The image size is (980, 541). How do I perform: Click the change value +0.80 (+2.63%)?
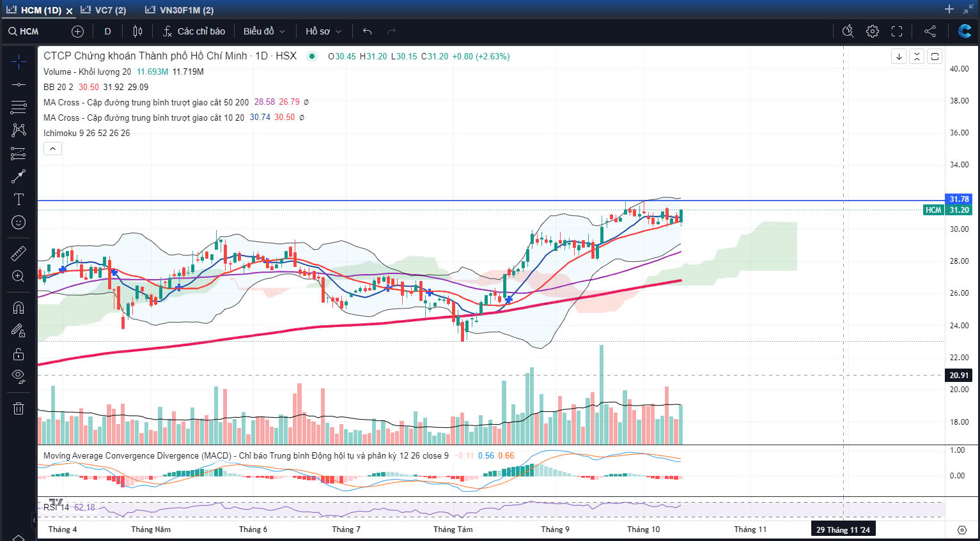pyautogui.click(x=481, y=56)
